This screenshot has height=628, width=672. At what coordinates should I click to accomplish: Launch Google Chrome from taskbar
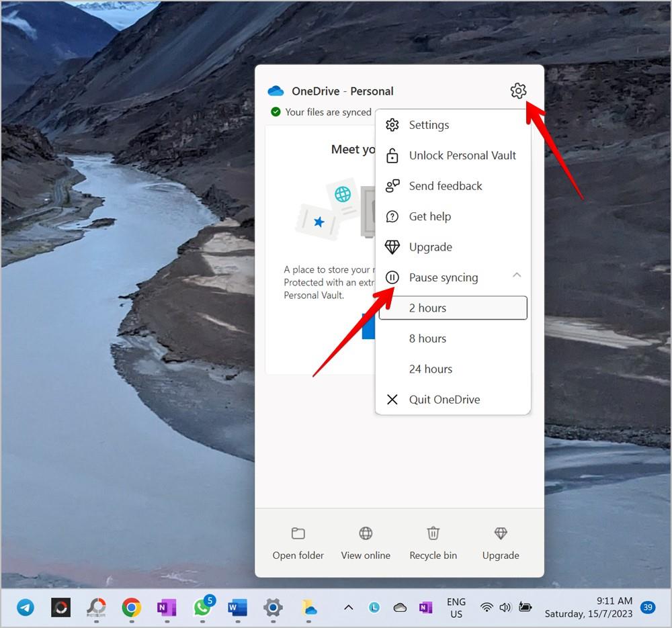point(131,607)
